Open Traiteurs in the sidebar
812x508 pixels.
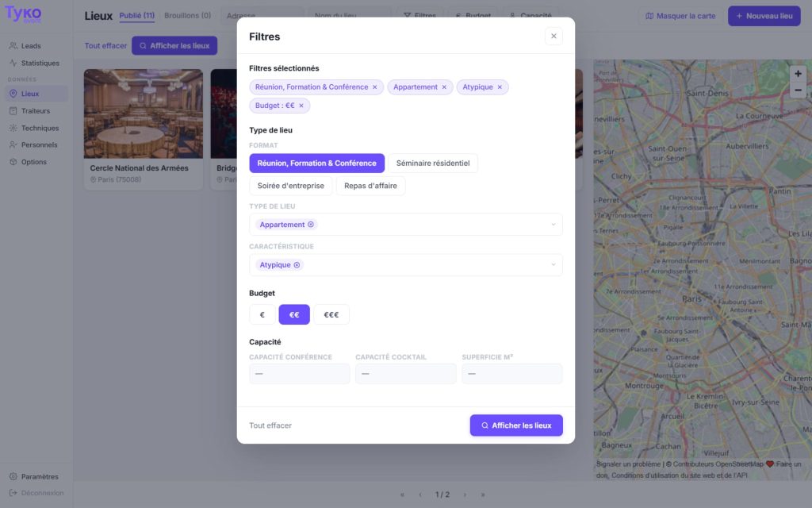36,111
